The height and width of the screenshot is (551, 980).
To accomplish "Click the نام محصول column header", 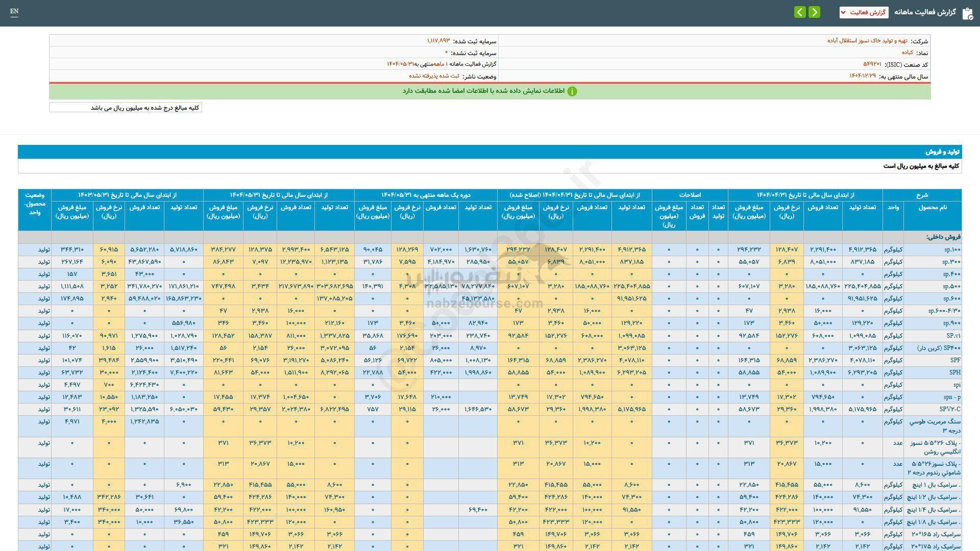I will pyautogui.click(x=933, y=207).
